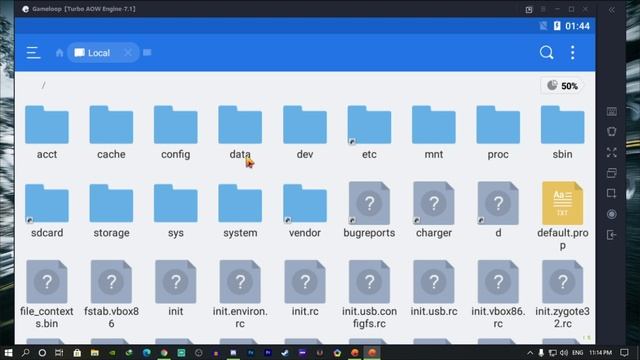Open the windows switcher next to Local tab
The height and width of the screenshot is (360, 640).
147,52
